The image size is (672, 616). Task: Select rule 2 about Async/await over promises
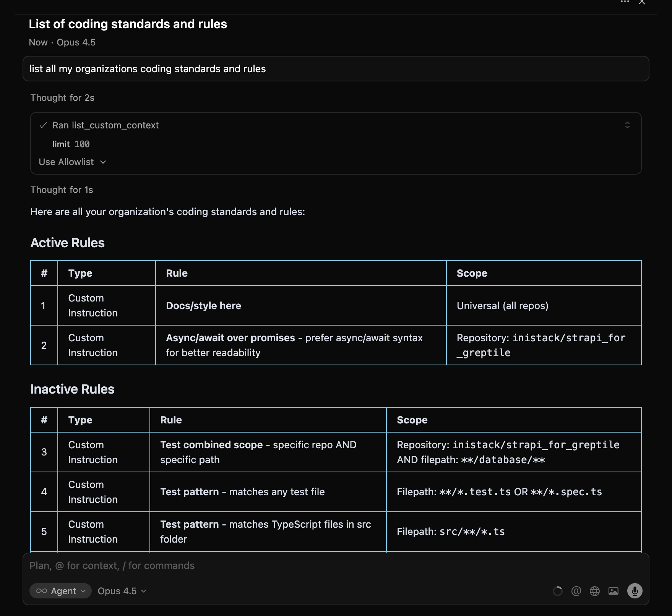294,345
